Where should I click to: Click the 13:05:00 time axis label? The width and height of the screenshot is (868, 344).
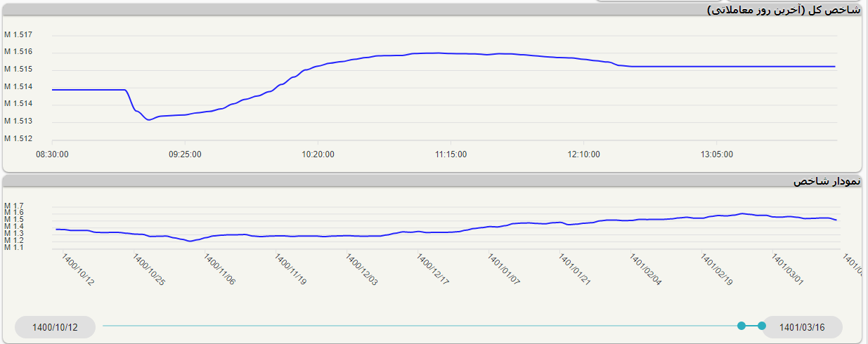click(x=716, y=154)
